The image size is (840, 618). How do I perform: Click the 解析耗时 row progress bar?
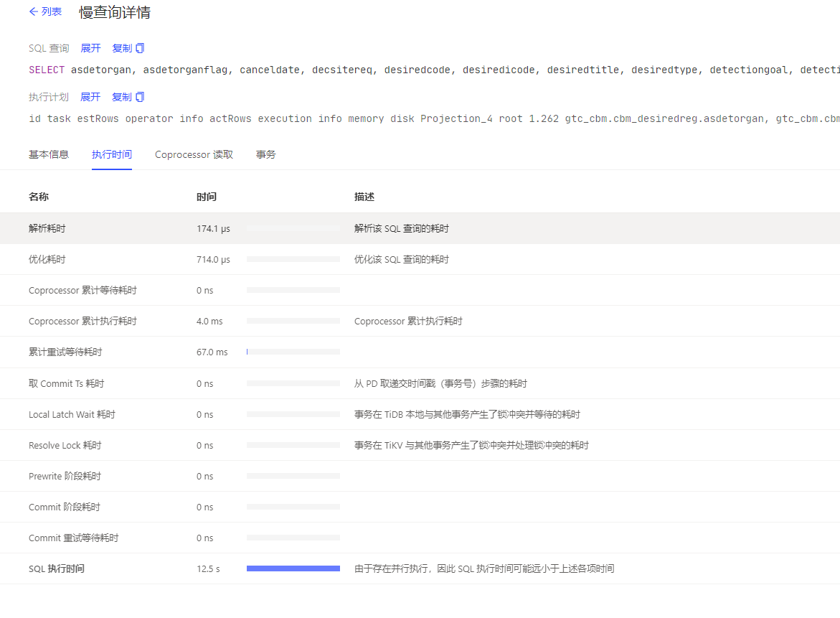click(x=293, y=228)
